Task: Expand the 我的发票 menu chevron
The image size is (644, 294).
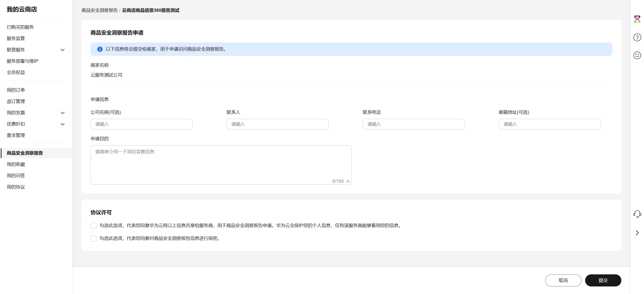Action: (63, 113)
